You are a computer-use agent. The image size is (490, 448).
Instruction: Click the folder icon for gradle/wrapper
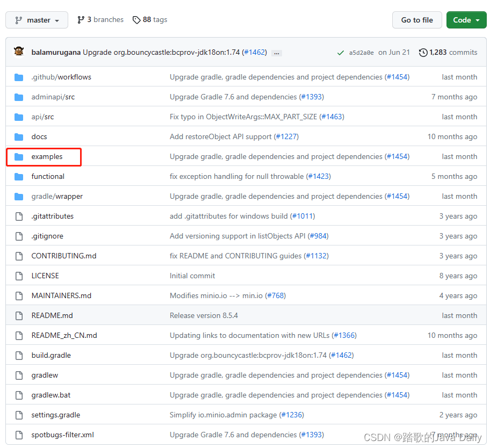coord(19,196)
